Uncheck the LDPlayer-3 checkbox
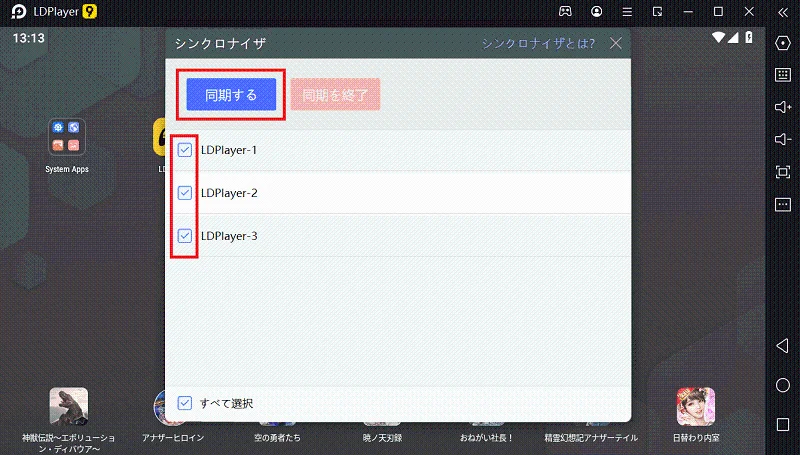The height and width of the screenshot is (455, 800). pos(185,236)
